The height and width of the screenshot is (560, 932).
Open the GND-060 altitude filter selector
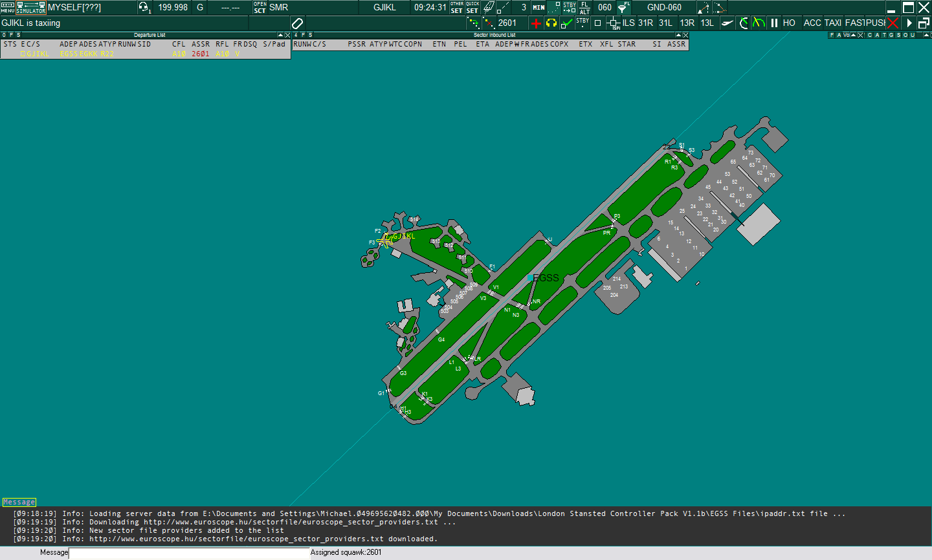pyautogui.click(x=664, y=7)
